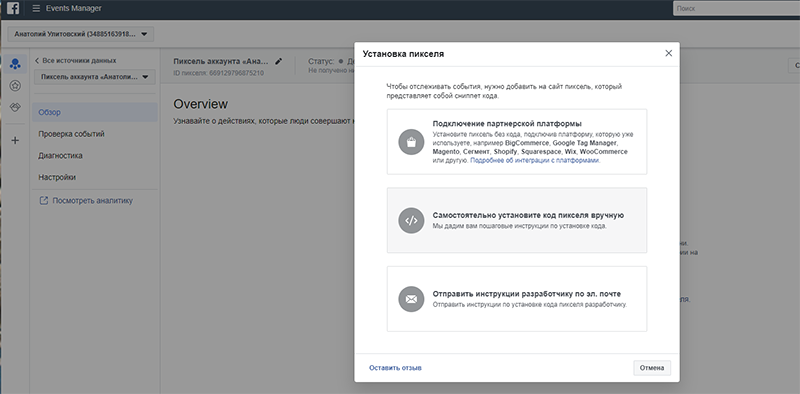800x394 pixels.
Task: Click the Статус label in pixel header
Action: (321, 61)
